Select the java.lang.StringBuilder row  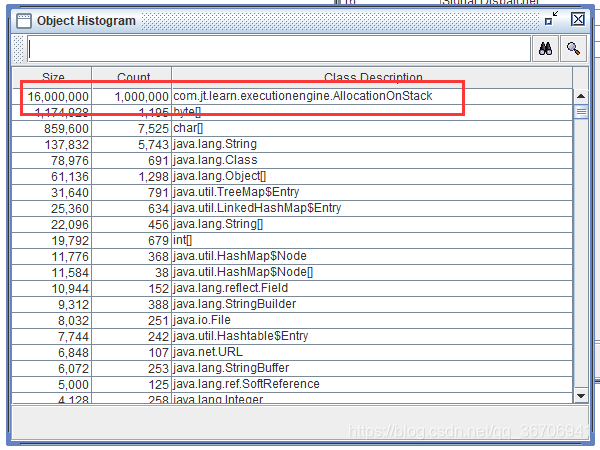[x=292, y=304]
